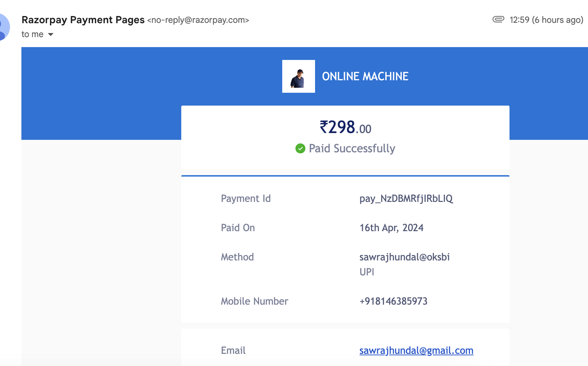
Task: Click the ₹298.00 amount
Action: click(x=345, y=127)
